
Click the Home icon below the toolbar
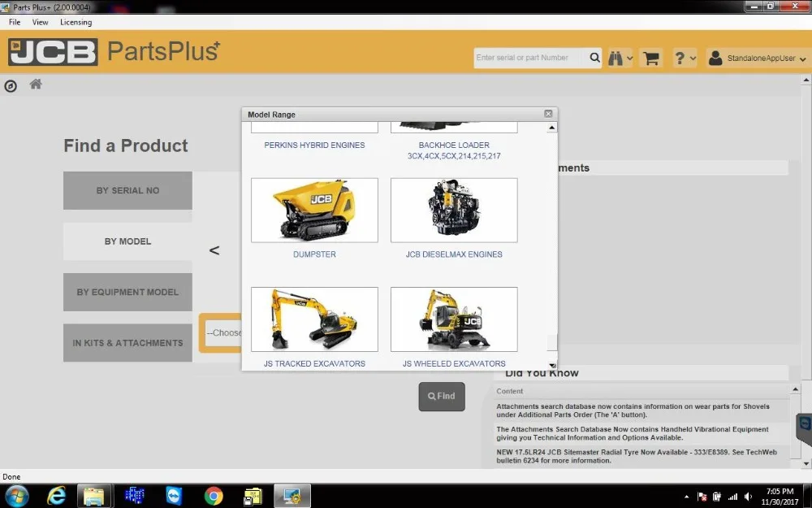click(36, 84)
